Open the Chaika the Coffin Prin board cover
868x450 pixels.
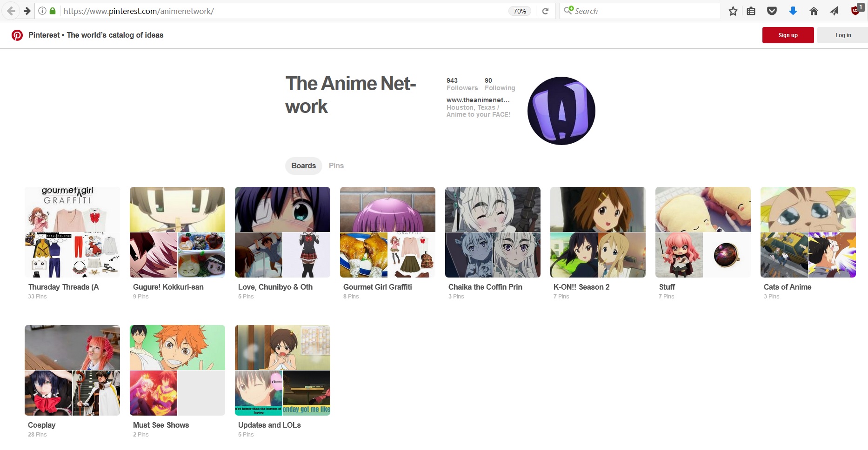tap(493, 232)
